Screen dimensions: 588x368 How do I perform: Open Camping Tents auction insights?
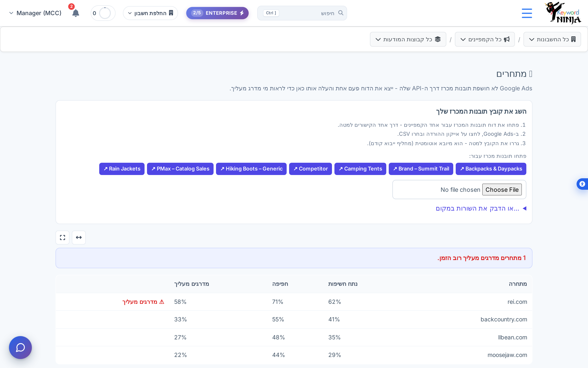(x=360, y=169)
